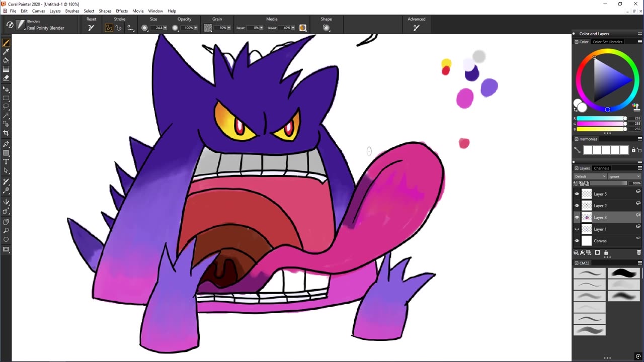Screen dimensions: 644x362
Task: Open the Resat value dropdown
Action: (263, 28)
